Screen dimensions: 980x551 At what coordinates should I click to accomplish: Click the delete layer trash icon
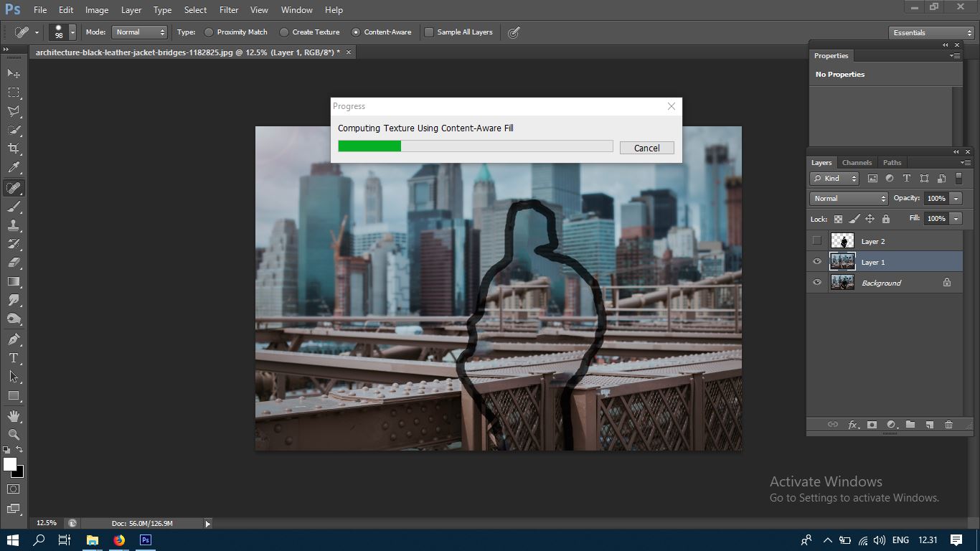tap(948, 425)
